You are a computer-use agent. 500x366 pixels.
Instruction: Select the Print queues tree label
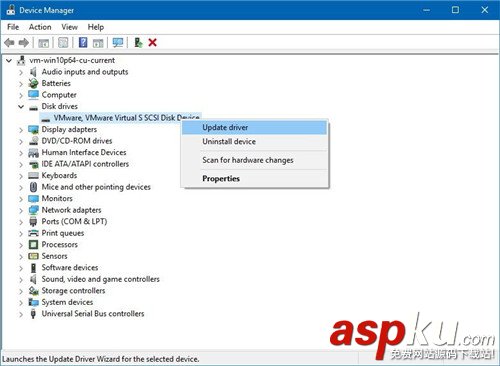coord(63,233)
